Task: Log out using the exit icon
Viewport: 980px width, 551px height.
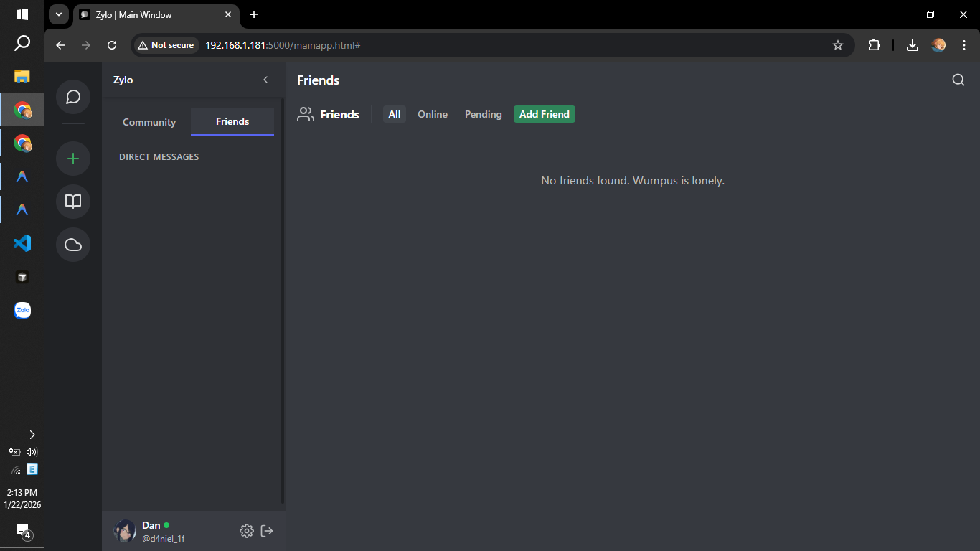Action: (x=267, y=531)
